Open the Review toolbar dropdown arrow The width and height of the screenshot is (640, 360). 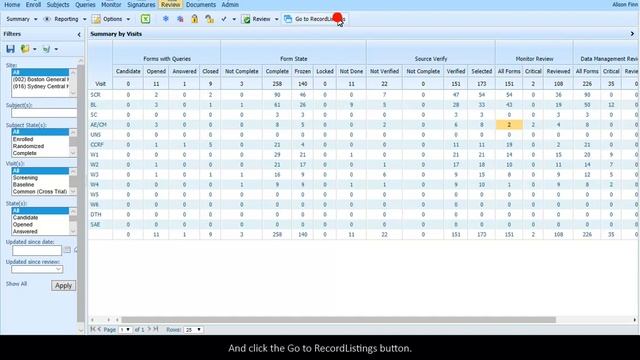[276, 19]
